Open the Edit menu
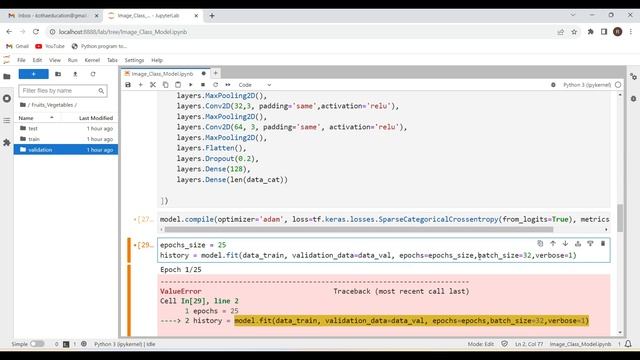The image size is (640, 360). coord(37,60)
